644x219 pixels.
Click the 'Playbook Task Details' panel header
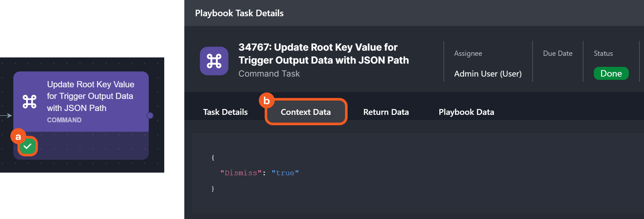point(239,13)
